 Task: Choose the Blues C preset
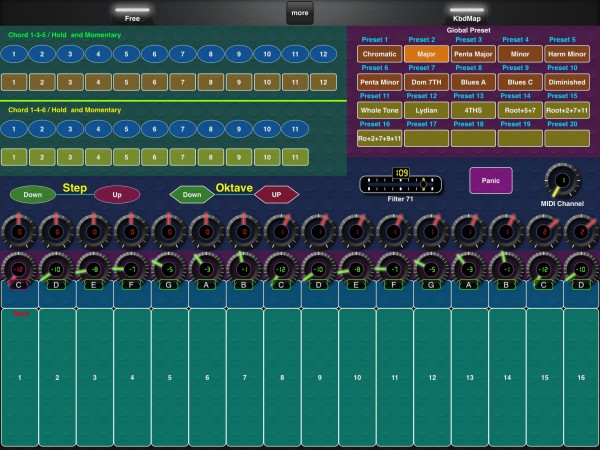tap(520, 82)
